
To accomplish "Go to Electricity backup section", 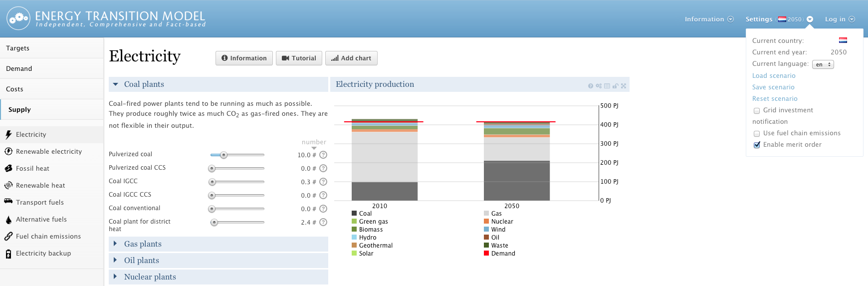I will pyautogui.click(x=43, y=253).
